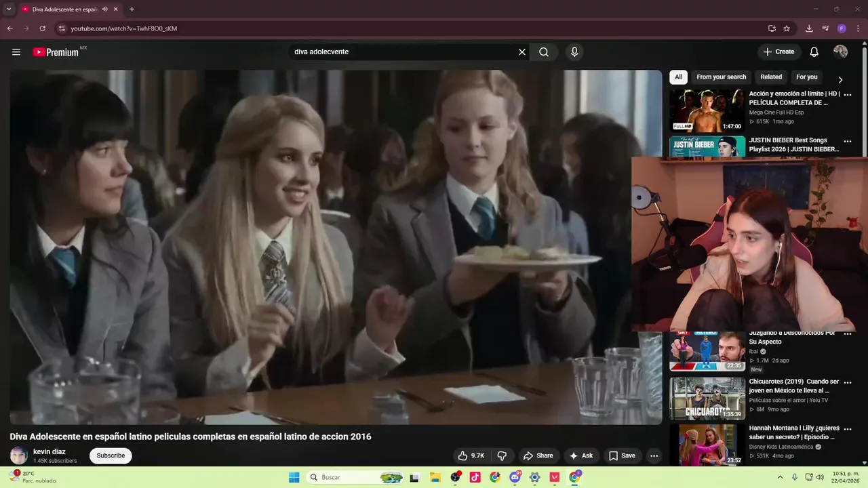The image size is (868, 488).
Task: Click the Chicuarotes video thumbnail
Action: (707, 399)
